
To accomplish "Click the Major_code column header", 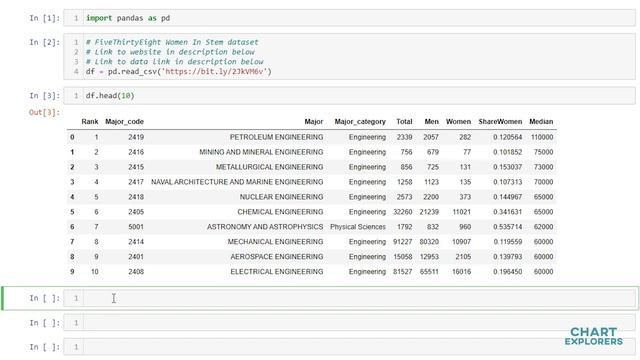I will pyautogui.click(x=124, y=122).
